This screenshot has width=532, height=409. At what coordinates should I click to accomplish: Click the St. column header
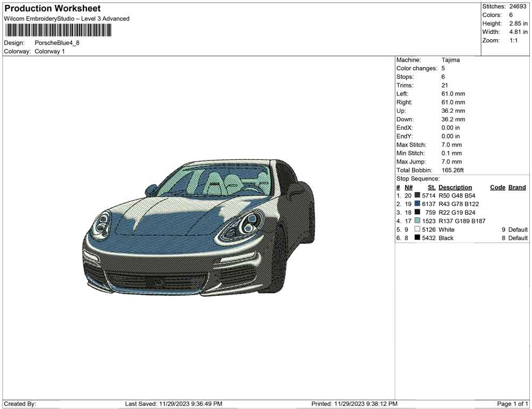click(431, 187)
